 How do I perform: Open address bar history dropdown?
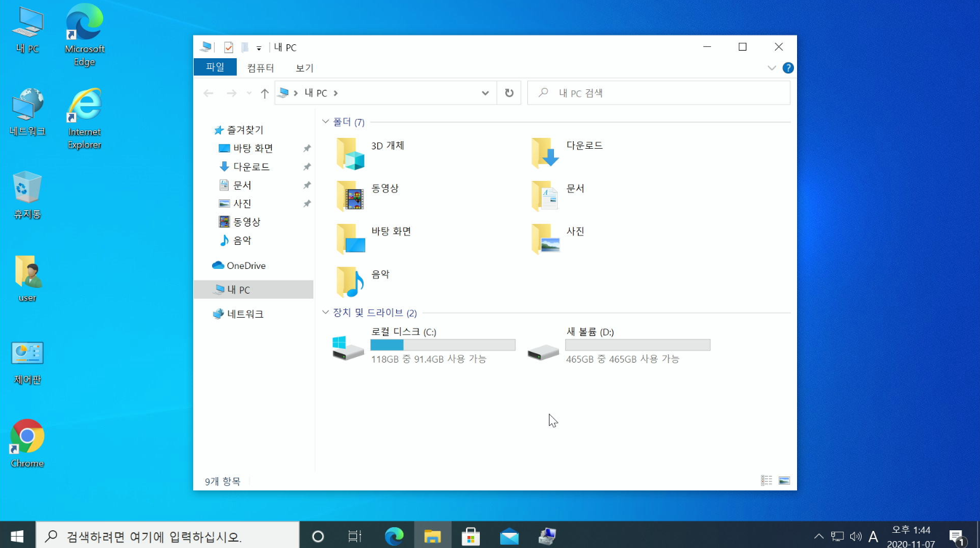click(x=485, y=93)
